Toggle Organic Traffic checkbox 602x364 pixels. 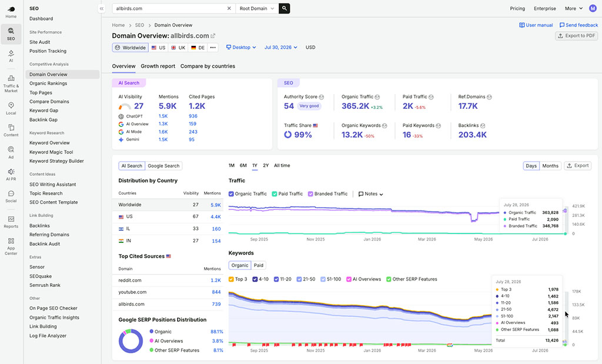click(x=231, y=194)
